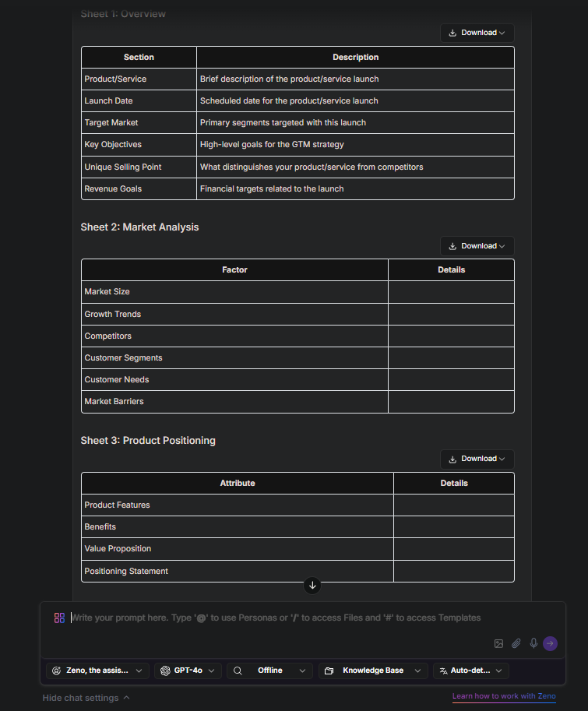The image size is (588, 711).
Task: Select the Attribute column header
Action: point(238,484)
